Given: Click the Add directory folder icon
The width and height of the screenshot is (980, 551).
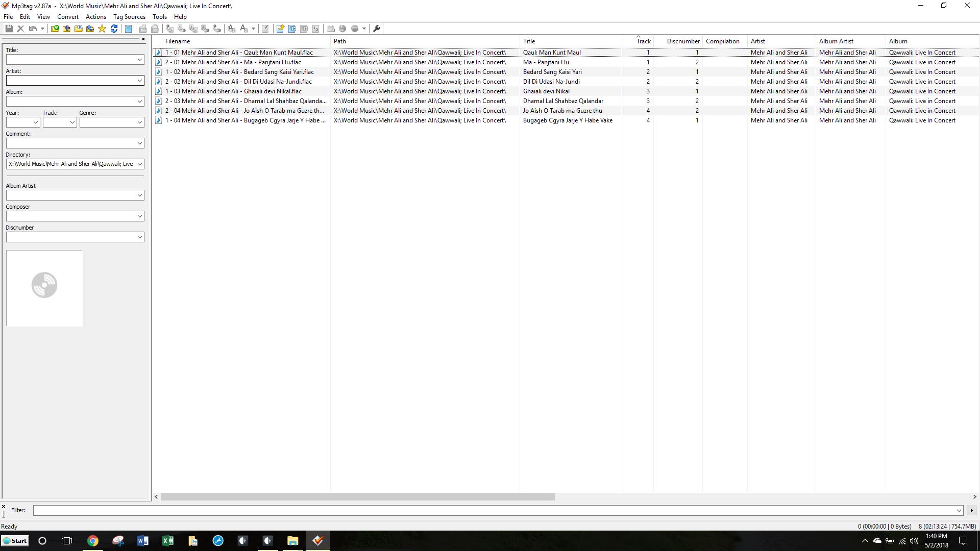Looking at the screenshot, I should click(66, 29).
